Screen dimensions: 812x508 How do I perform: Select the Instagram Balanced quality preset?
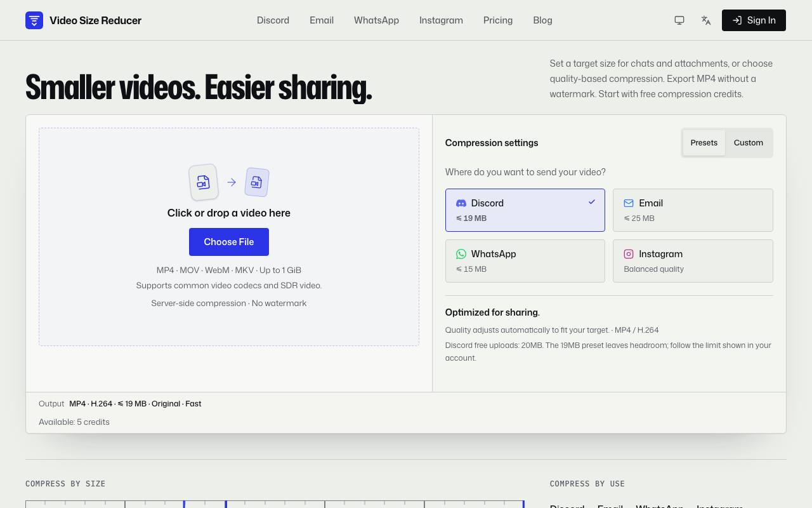point(693,261)
